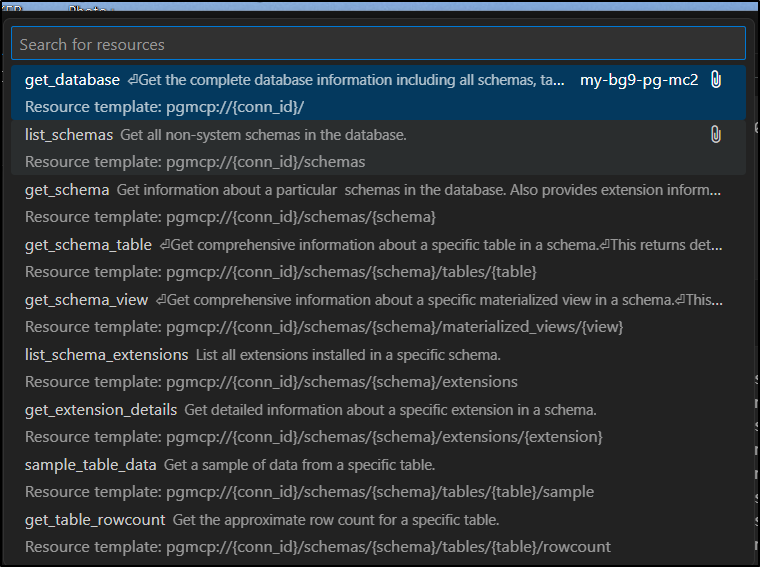The image size is (760, 567).
Task: Click the template path ending in /tables/{table}/sample
Action: tap(309, 492)
